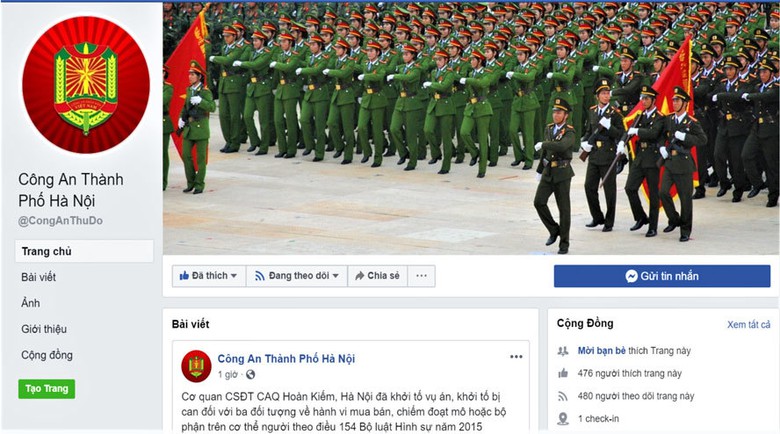Open the Bài viết sidebar section
This screenshot has width=780, height=434.
[38, 277]
